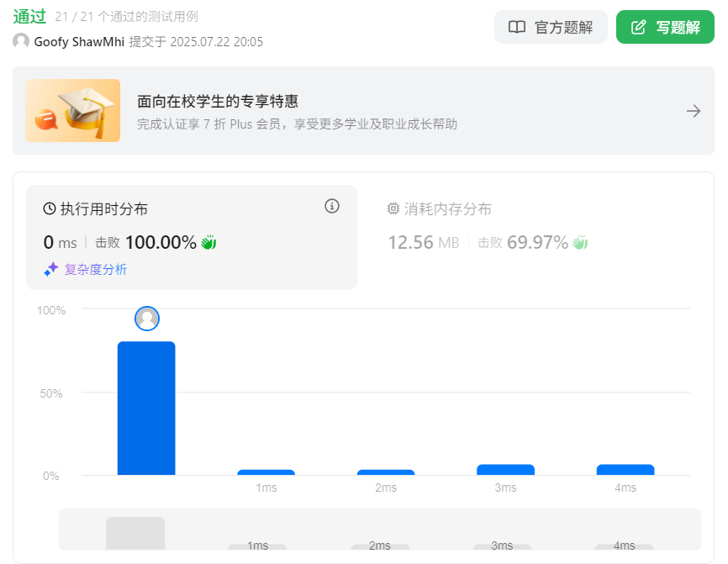The height and width of the screenshot is (564, 728).
Task: Click the sparkle icon beside 复杂度分析
Action: pyautogui.click(x=51, y=269)
